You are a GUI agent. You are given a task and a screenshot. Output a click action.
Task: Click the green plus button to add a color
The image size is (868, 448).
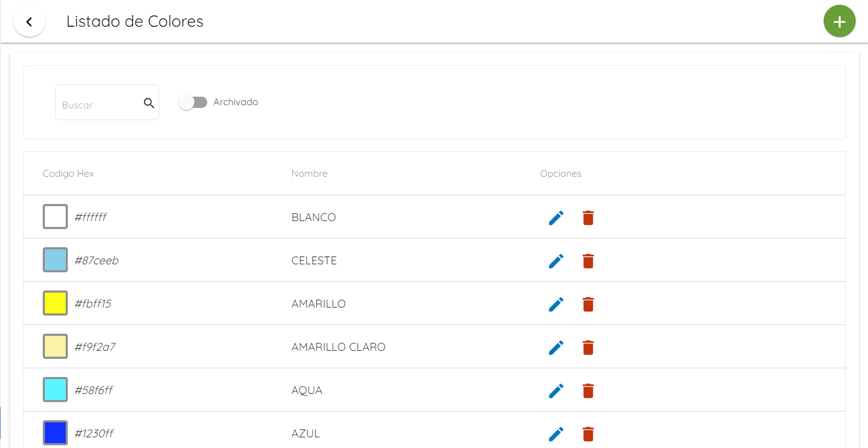[x=839, y=21]
